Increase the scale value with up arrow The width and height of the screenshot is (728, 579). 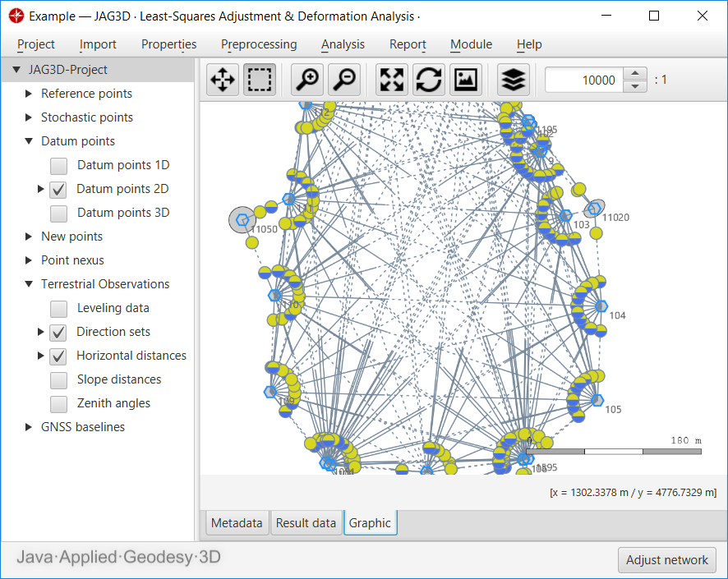point(634,73)
